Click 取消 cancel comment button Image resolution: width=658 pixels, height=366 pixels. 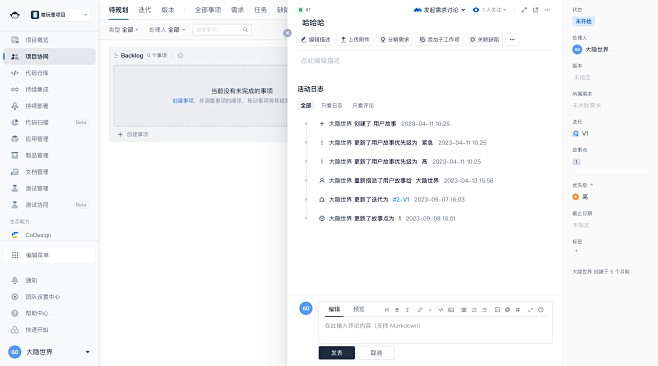click(x=376, y=353)
